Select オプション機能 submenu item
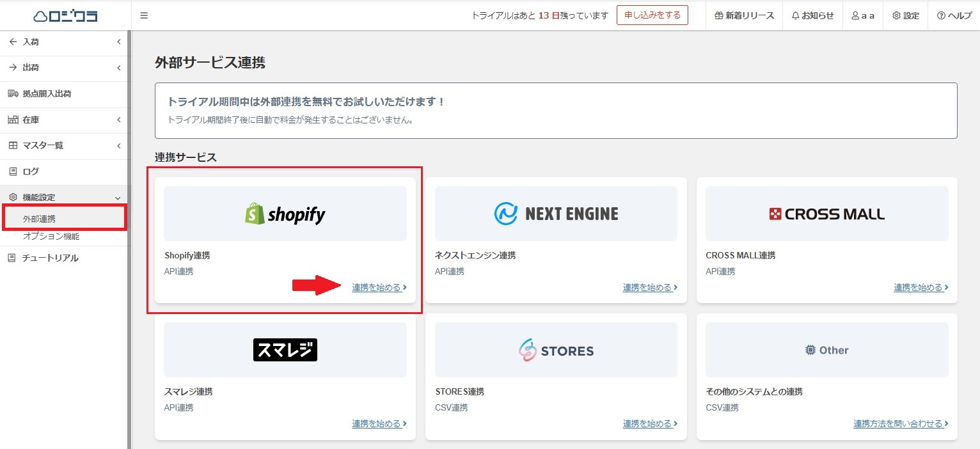The image size is (980, 449). (x=51, y=236)
